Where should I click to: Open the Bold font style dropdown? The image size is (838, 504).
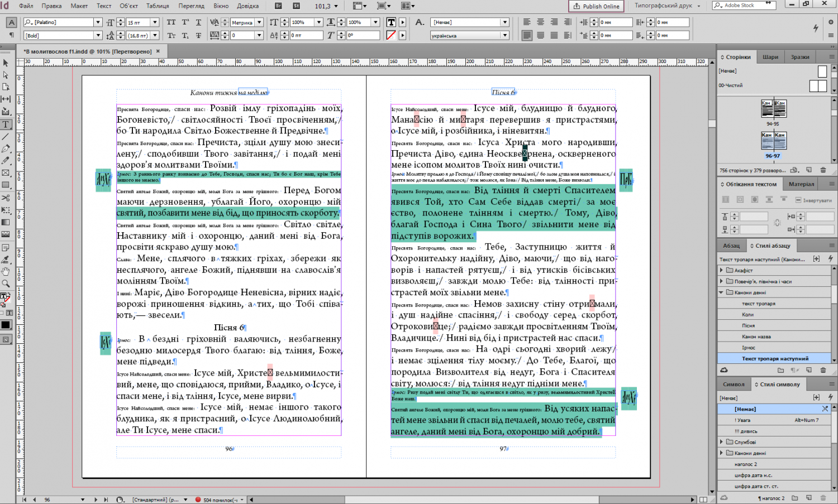[x=98, y=35]
